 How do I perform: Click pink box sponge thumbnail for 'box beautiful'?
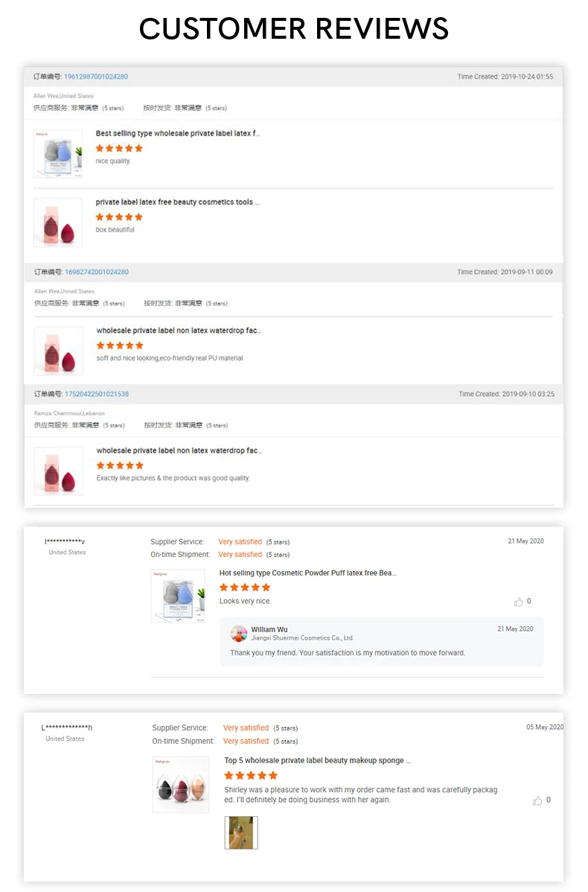click(x=57, y=223)
